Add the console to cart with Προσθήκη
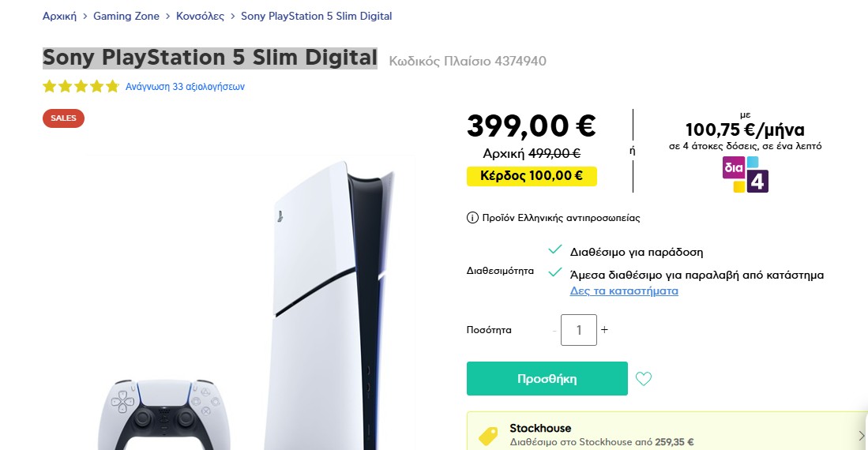This screenshot has height=450, width=868. tap(547, 379)
